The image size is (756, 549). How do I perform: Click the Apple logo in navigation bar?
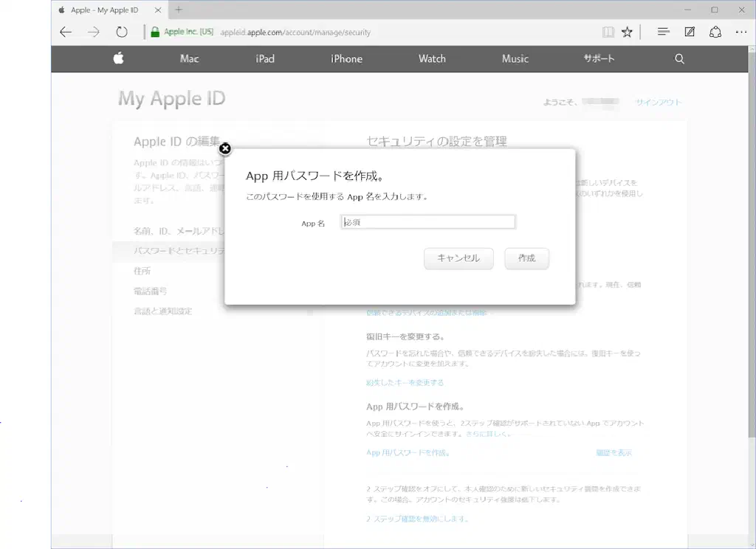tap(118, 59)
